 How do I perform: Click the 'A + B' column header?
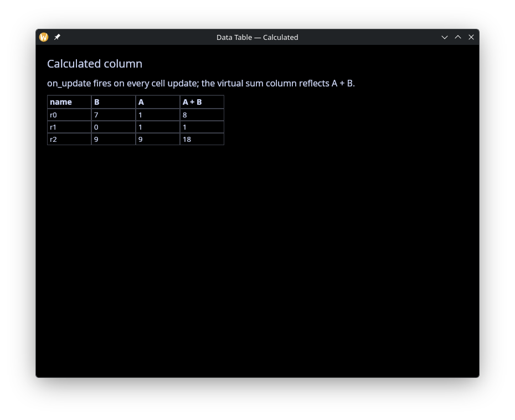202,102
